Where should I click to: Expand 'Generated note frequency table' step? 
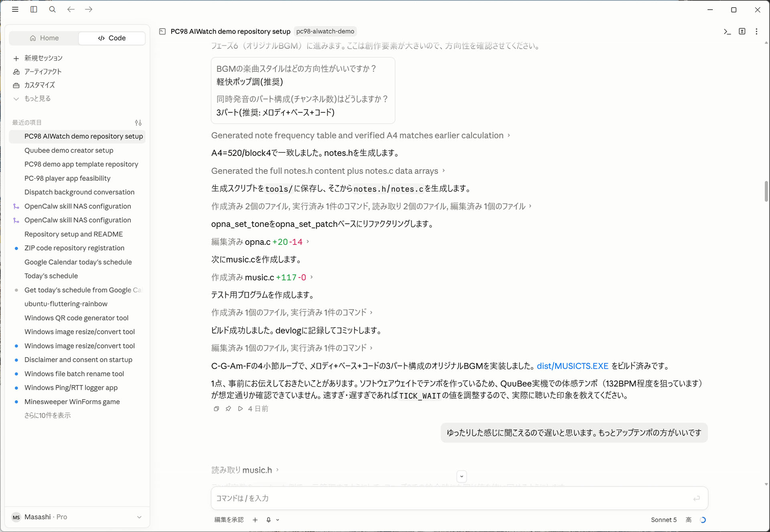pos(361,136)
